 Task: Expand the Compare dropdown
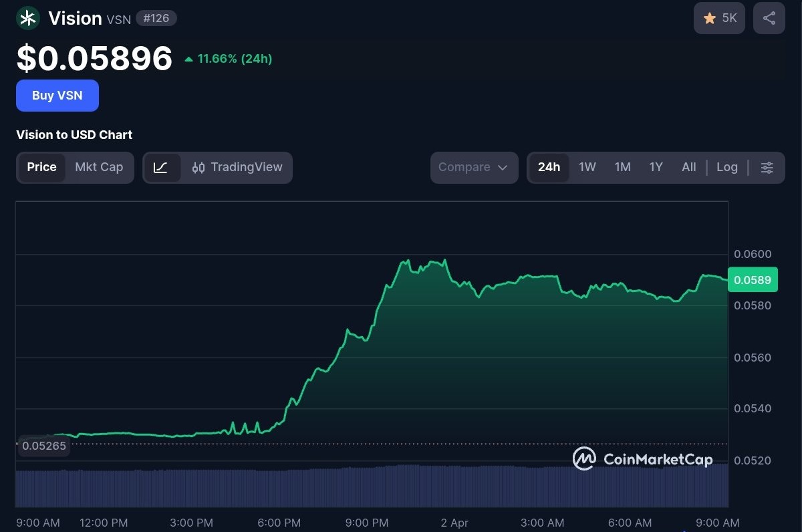[474, 167]
